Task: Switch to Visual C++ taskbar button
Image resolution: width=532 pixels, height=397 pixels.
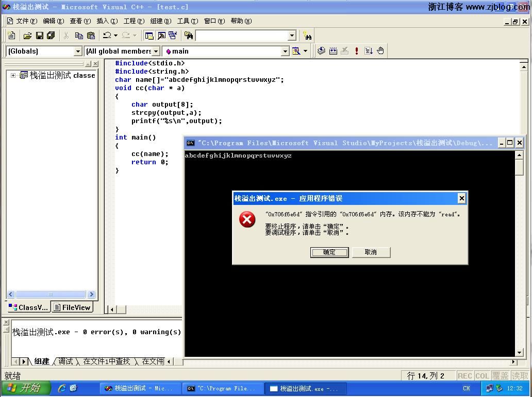Action: point(140,389)
